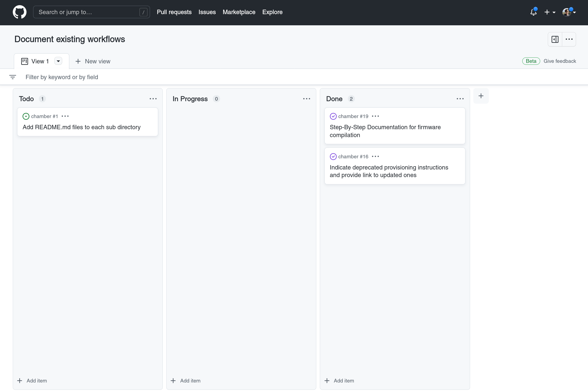The height and width of the screenshot is (392, 588).
Task: Open Marketplace in top navigation
Action: 239,12
